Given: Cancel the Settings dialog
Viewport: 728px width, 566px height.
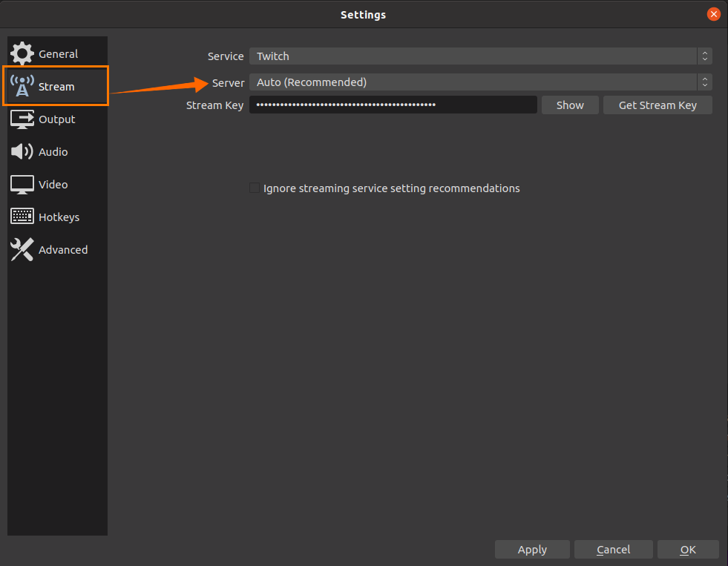Looking at the screenshot, I should click(x=613, y=549).
